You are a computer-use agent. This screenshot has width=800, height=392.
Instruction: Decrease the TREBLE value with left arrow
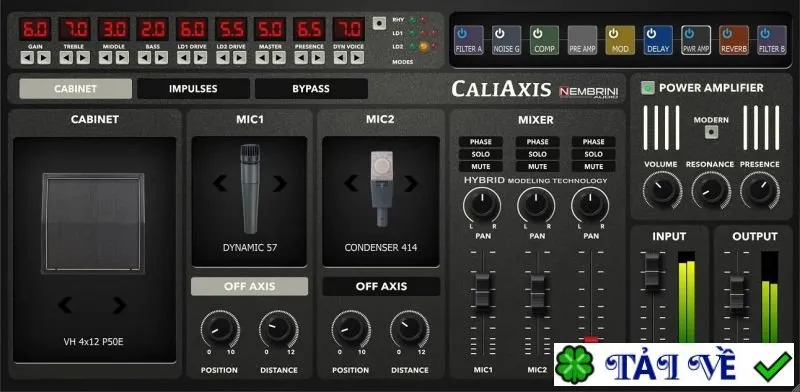click(x=66, y=58)
